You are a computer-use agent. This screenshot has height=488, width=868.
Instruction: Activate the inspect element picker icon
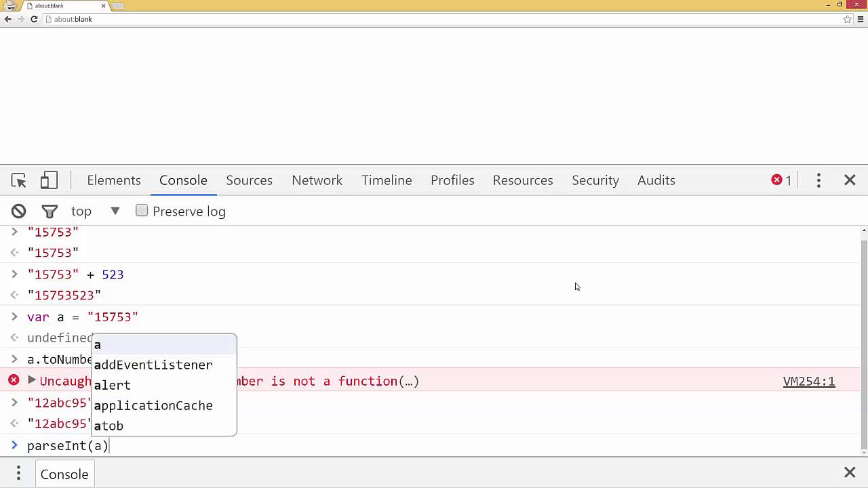click(19, 180)
